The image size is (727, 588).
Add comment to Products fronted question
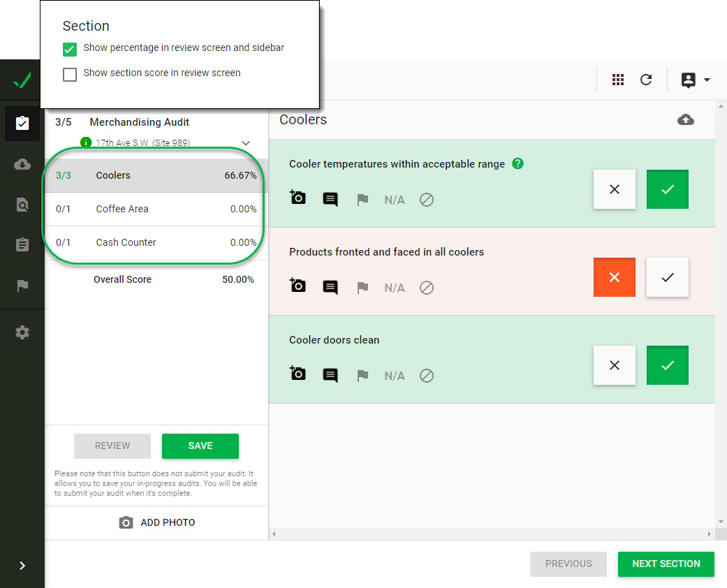[330, 288]
